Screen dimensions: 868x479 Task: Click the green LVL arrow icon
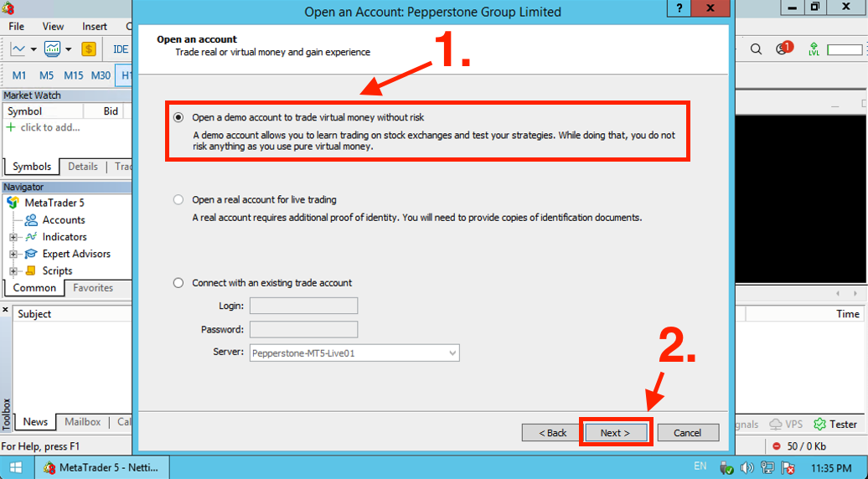click(x=814, y=49)
